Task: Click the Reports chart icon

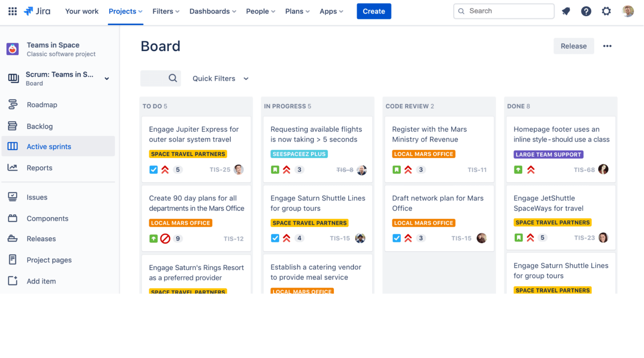Action: click(12, 167)
